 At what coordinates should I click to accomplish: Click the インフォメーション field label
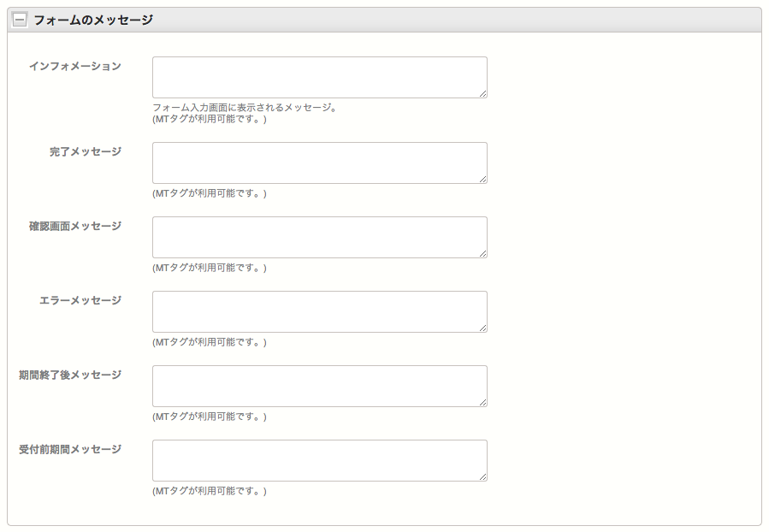[75, 66]
